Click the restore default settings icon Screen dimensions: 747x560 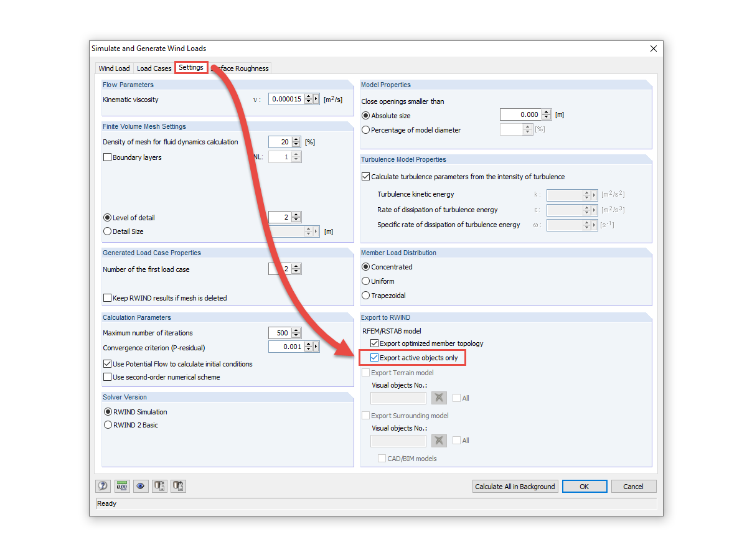tap(178, 486)
